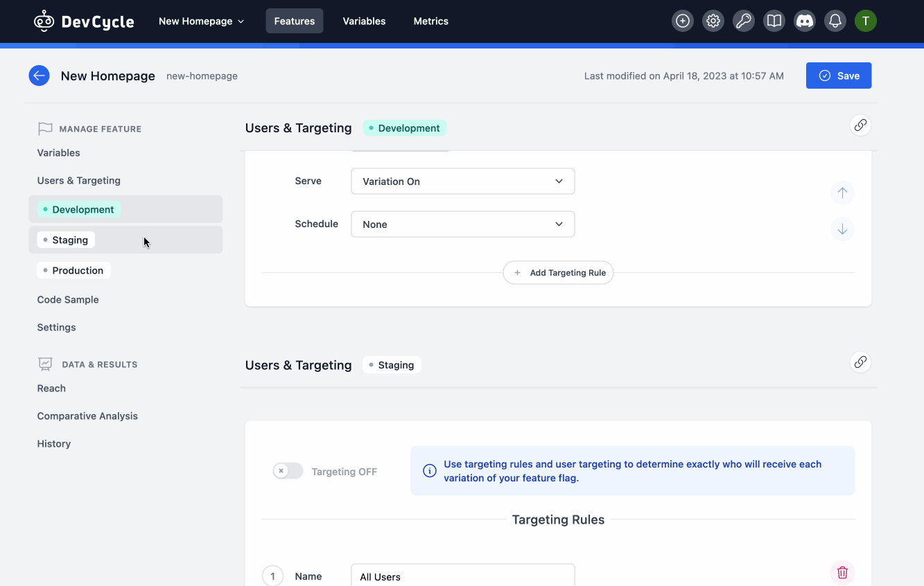Open the settings gear in the top bar
Image resolution: width=924 pixels, height=586 pixels.
(713, 21)
